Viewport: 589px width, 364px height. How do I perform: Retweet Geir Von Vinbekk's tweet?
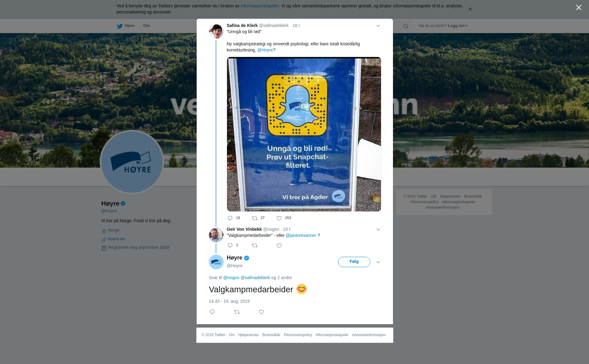coord(255,245)
